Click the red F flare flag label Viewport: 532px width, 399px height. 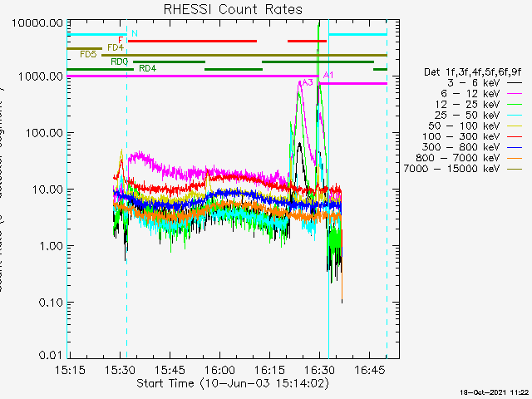[121, 41]
